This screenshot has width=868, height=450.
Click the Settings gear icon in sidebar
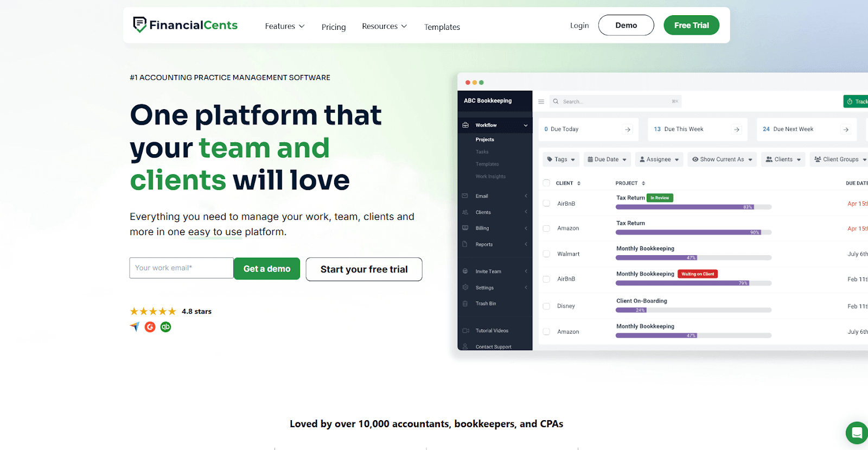coord(465,287)
